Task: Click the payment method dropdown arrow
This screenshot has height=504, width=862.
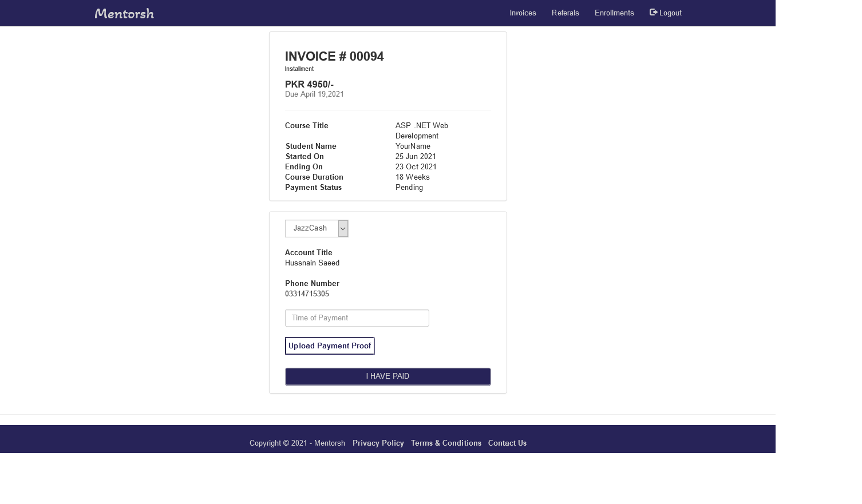Action: [343, 229]
